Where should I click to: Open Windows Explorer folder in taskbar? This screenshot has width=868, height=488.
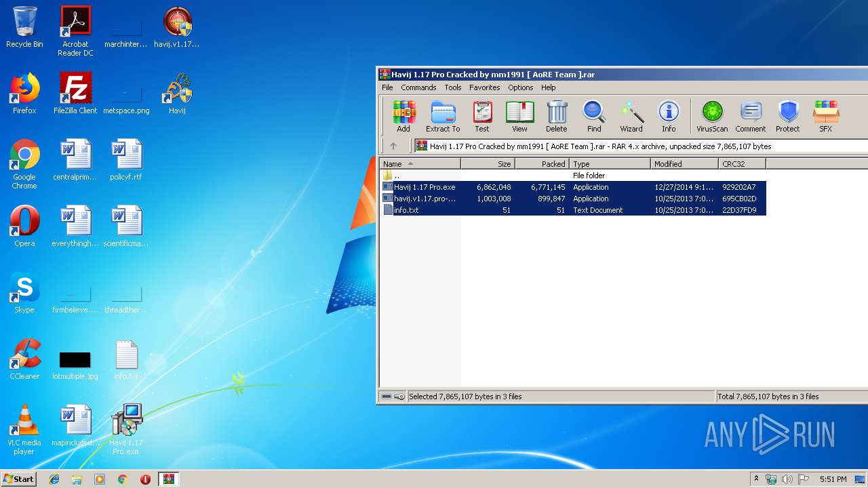[x=77, y=479]
